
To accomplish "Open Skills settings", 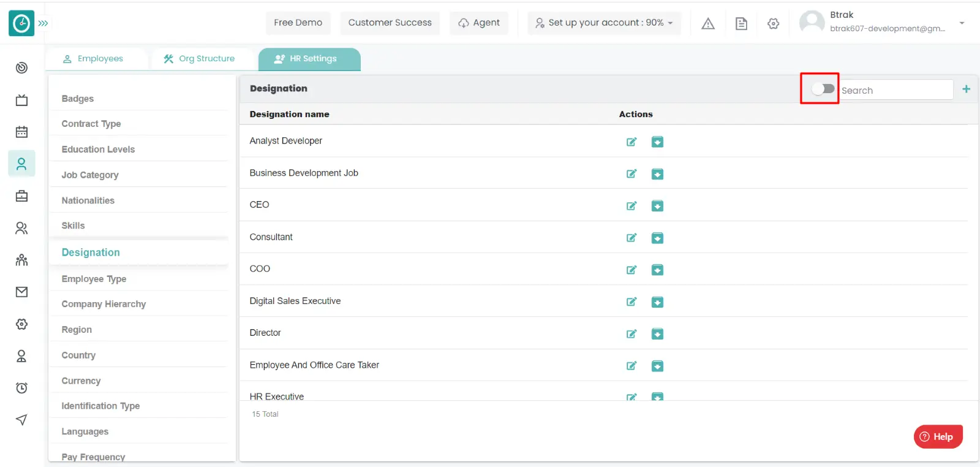I will (x=73, y=226).
